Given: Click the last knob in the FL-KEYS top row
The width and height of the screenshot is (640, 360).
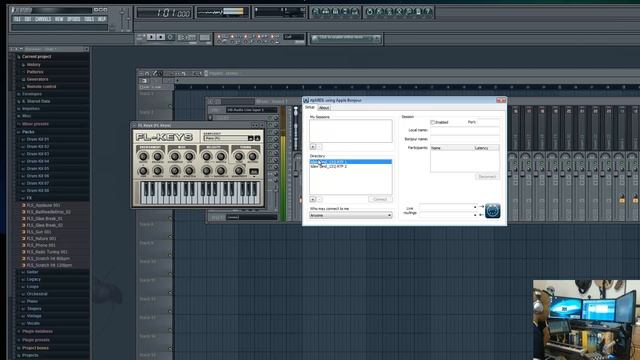Looking at the screenshot, I should point(253,156).
